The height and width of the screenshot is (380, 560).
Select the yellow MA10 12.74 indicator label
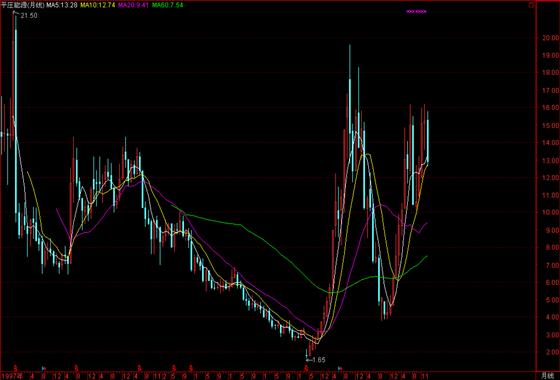[x=98, y=5]
